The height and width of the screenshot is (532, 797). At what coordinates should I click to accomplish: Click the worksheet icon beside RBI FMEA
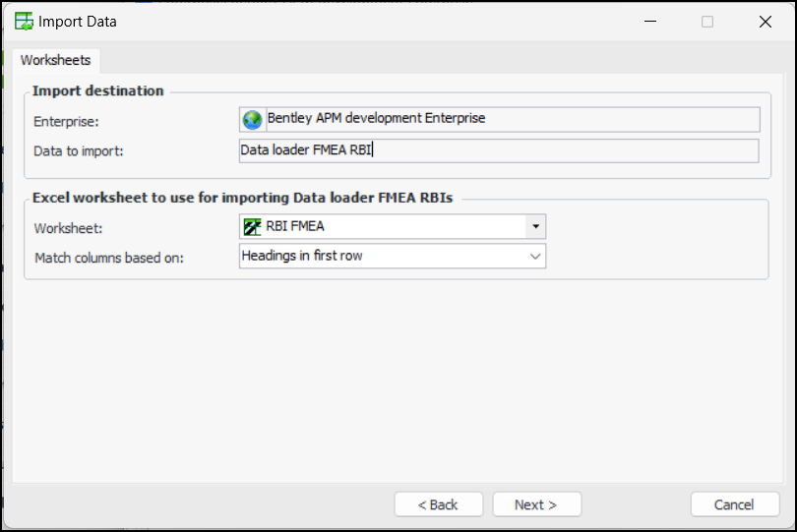point(252,227)
